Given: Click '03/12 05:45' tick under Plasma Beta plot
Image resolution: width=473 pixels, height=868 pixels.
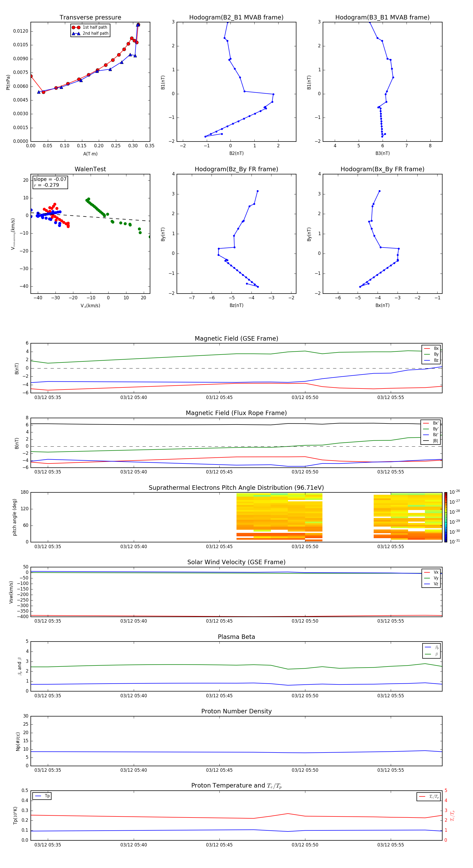Looking at the screenshot, I should 219,695.
